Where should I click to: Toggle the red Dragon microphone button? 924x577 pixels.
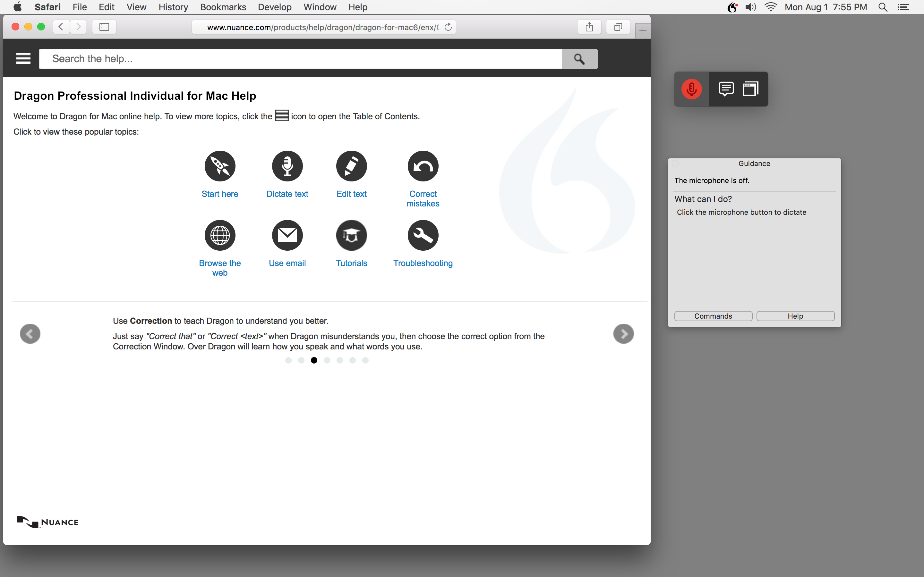691,89
